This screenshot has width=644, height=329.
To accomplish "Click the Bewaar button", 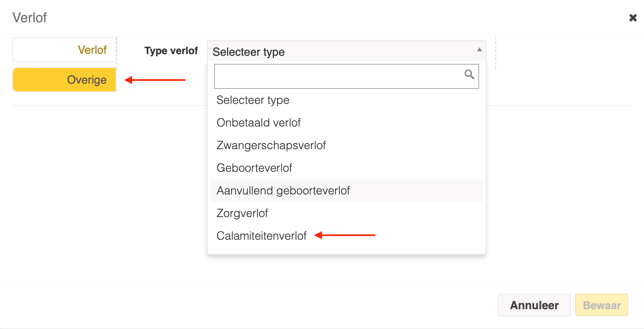I will [x=602, y=305].
